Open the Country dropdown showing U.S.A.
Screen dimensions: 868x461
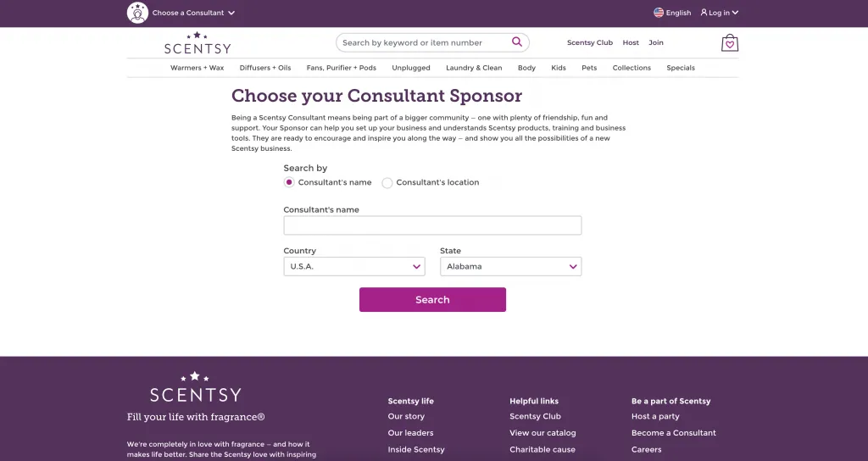(x=354, y=266)
